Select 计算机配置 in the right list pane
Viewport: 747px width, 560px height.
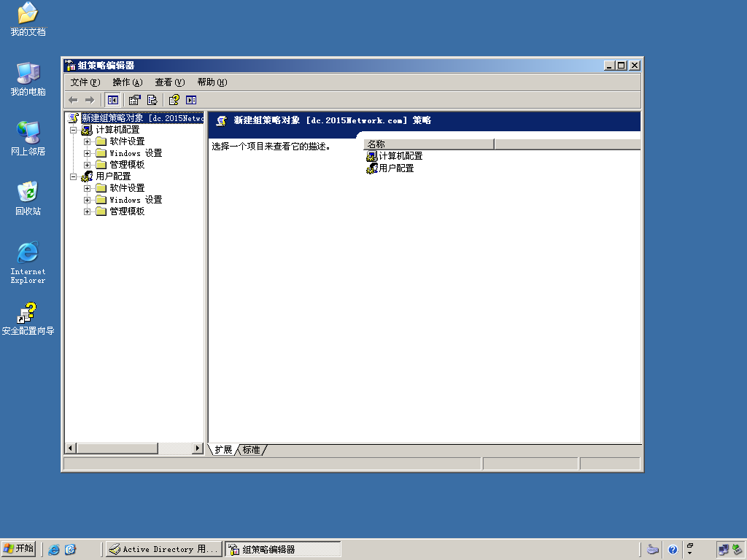(x=395, y=156)
